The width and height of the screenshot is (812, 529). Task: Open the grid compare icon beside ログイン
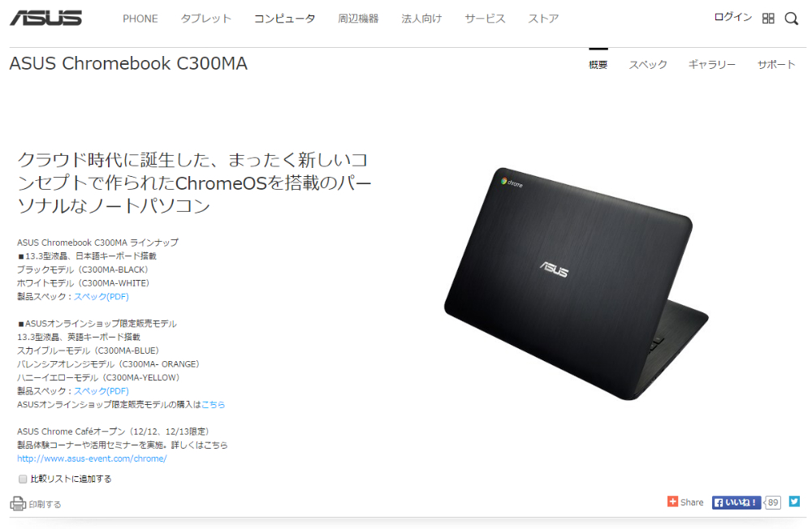pos(768,19)
